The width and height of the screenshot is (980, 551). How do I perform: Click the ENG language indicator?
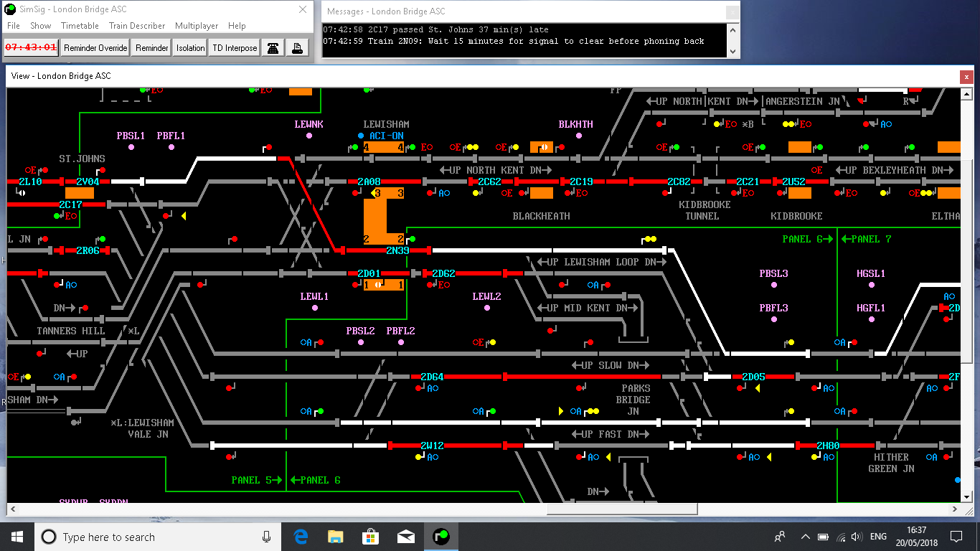click(878, 537)
